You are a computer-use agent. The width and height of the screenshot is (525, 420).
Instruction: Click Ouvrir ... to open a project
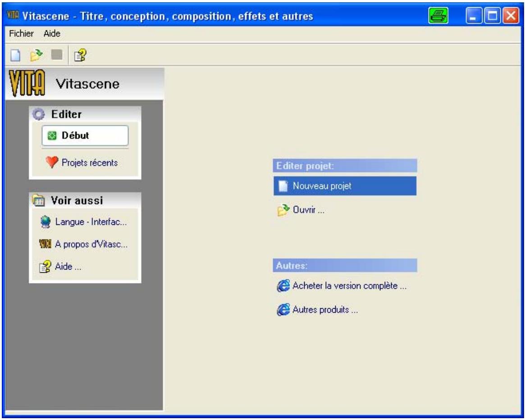[x=308, y=210]
